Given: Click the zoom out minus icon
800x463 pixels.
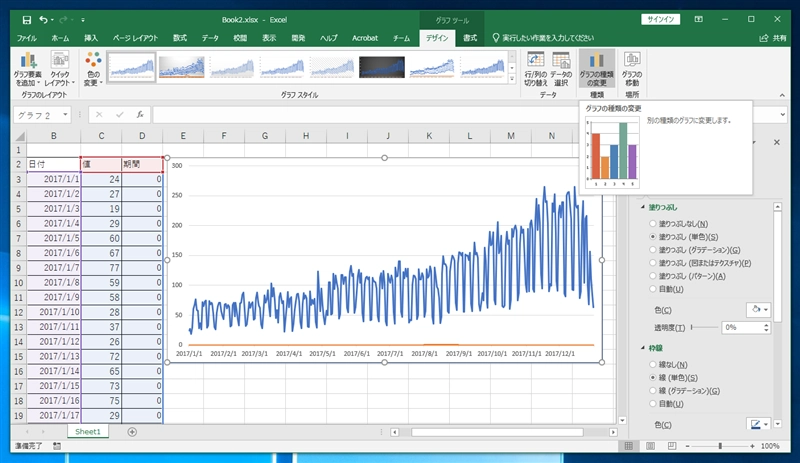Looking at the screenshot, I should pos(688,446).
